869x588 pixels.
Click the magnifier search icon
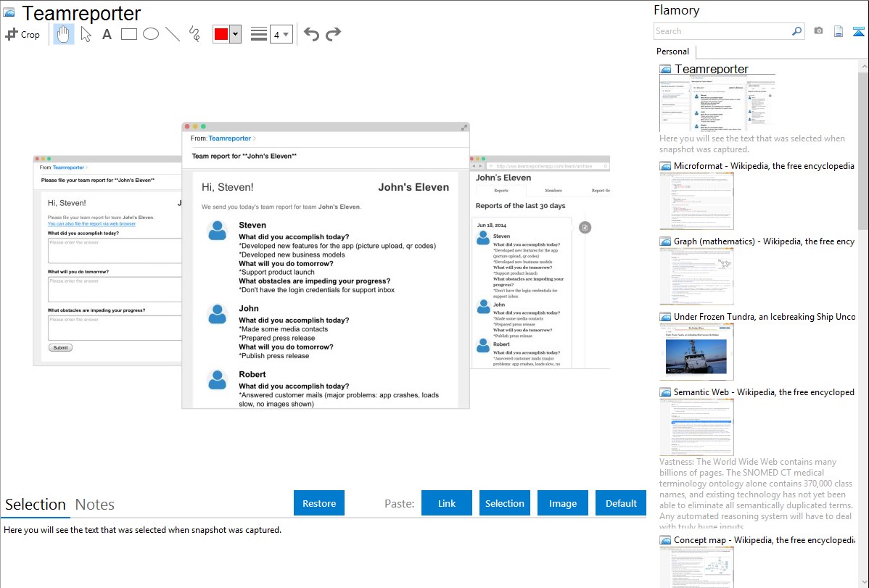point(797,31)
